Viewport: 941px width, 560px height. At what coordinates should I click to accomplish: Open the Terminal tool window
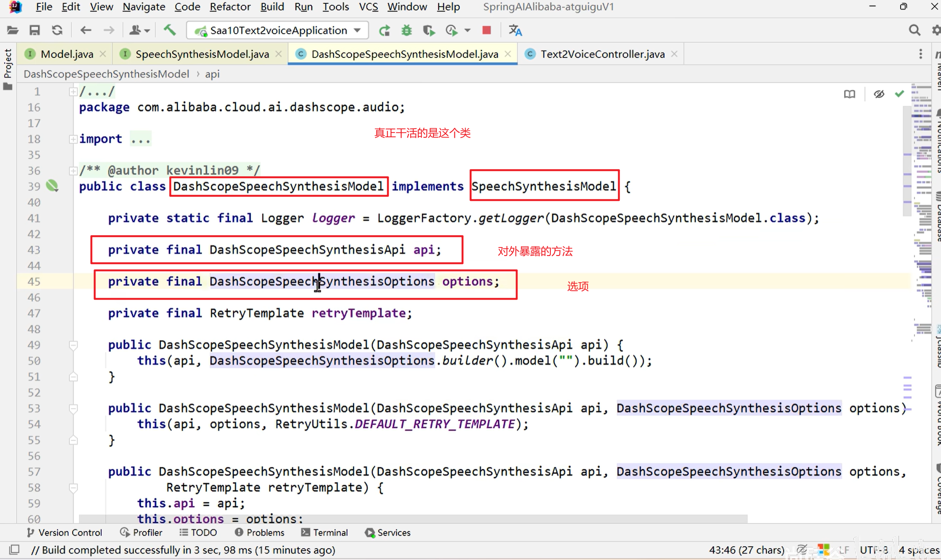[325, 532]
